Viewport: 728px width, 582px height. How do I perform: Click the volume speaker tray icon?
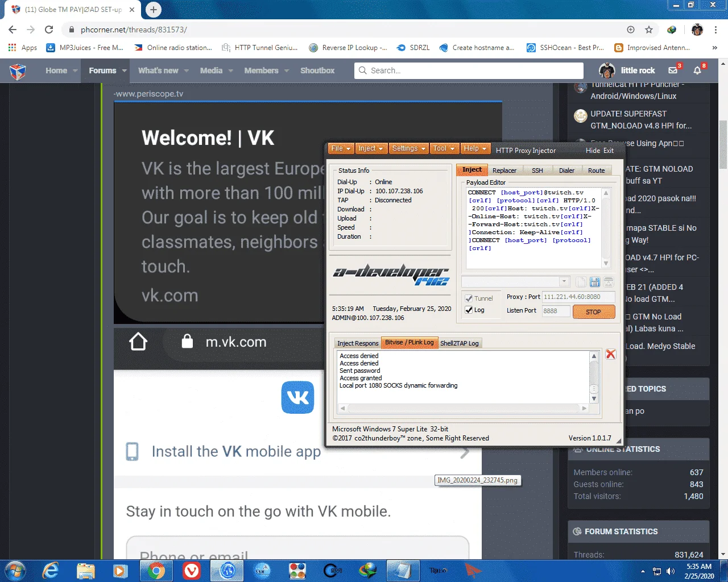coord(671,571)
